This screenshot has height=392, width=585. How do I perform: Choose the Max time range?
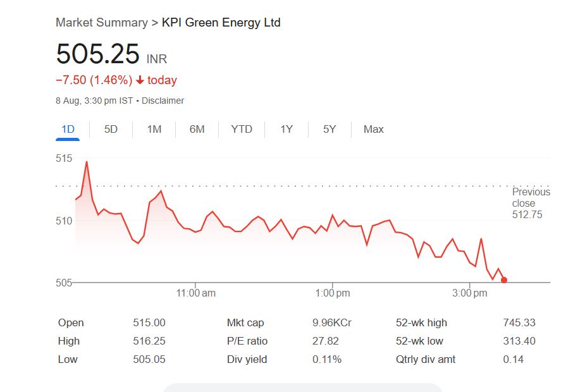point(373,130)
